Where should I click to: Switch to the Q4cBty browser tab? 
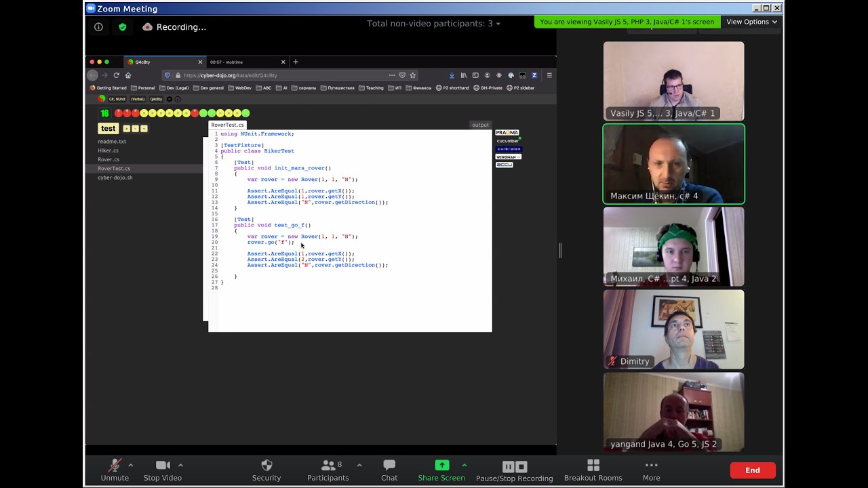pyautogui.click(x=165, y=62)
